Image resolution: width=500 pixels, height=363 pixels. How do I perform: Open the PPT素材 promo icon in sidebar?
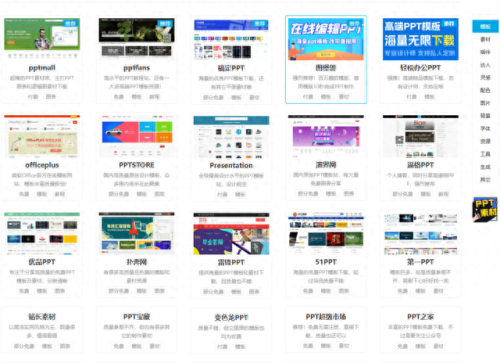485,209
